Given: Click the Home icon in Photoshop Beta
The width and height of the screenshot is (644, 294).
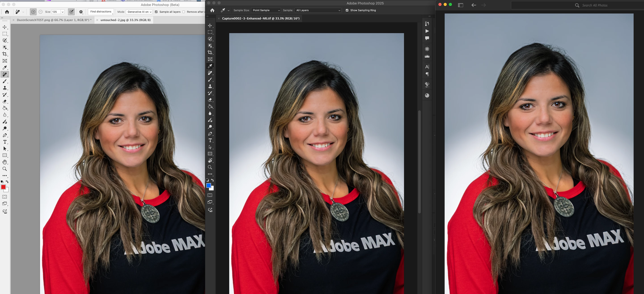Looking at the screenshot, I should pyautogui.click(x=7, y=12).
